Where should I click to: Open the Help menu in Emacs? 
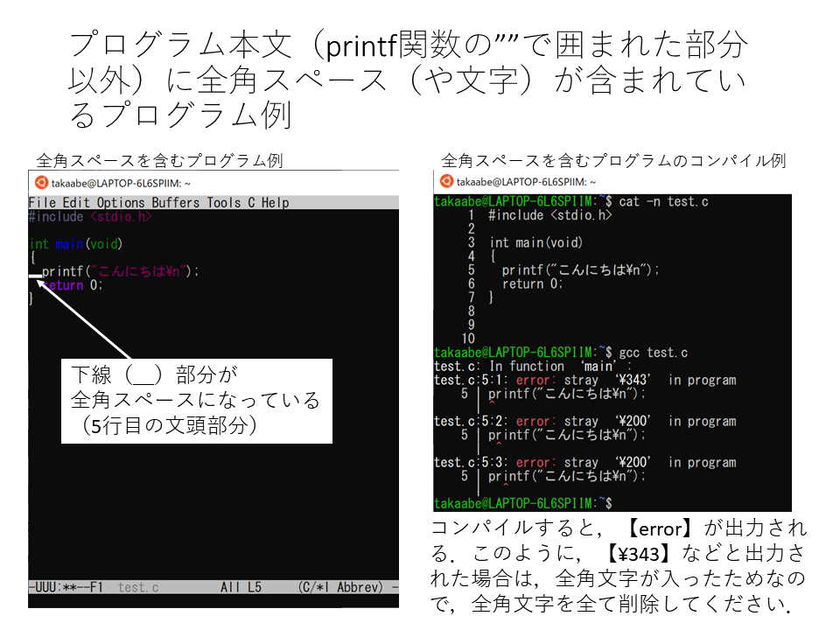(275, 203)
